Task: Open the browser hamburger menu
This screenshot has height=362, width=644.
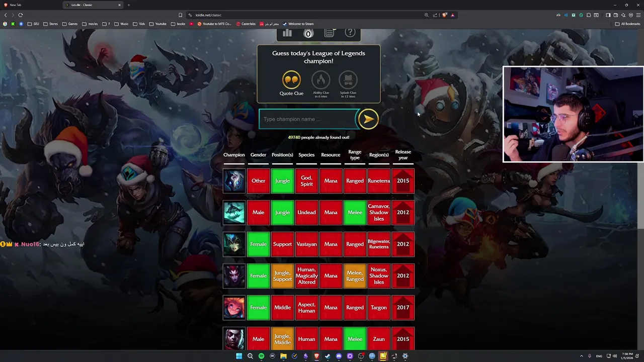Action: [x=638, y=15]
